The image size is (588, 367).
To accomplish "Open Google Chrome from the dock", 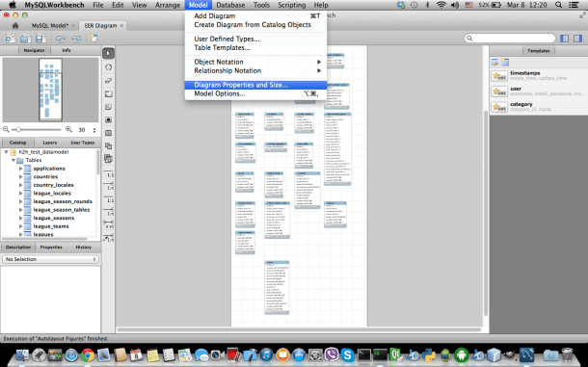I will click(x=88, y=355).
